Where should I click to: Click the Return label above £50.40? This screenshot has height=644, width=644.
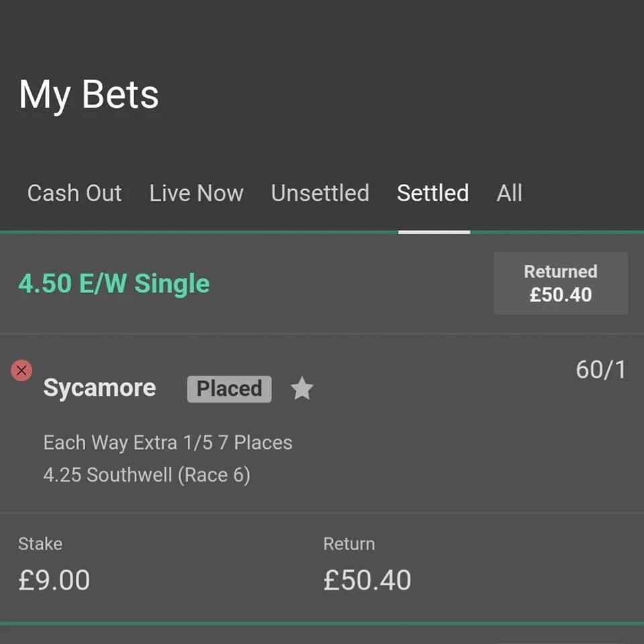pyautogui.click(x=349, y=544)
